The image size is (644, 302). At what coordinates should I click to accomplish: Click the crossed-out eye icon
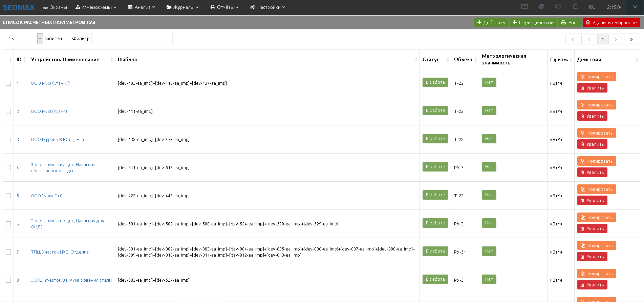coord(541,7)
